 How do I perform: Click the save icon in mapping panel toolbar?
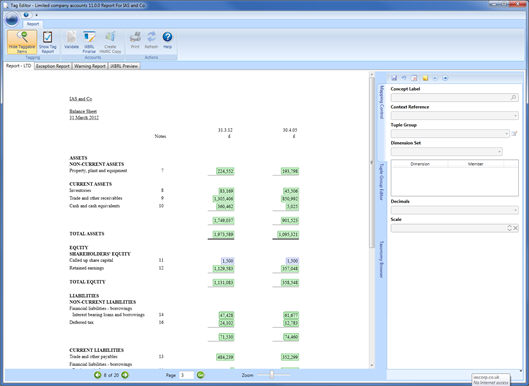[x=394, y=78]
